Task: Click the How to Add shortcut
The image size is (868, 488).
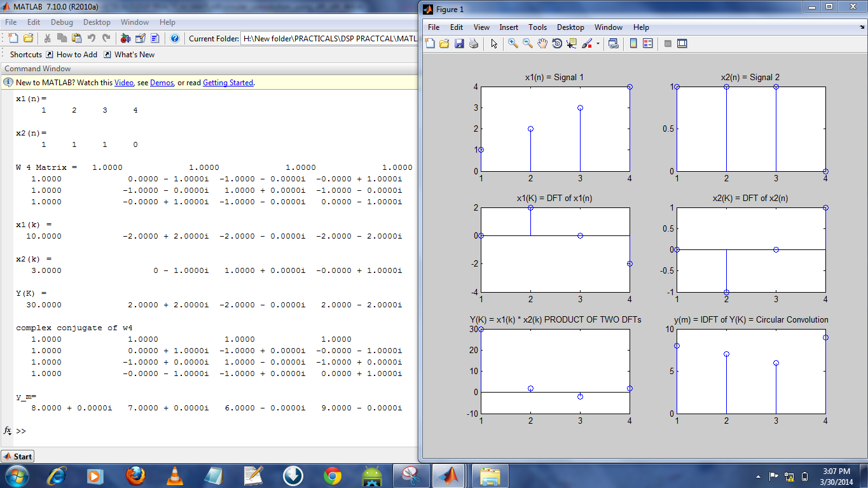Action: [x=72, y=55]
